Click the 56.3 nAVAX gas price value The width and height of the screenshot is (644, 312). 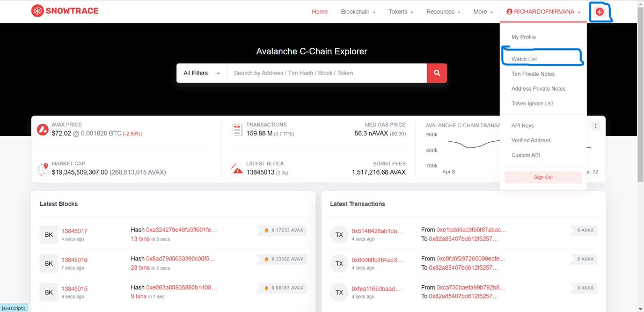click(372, 133)
